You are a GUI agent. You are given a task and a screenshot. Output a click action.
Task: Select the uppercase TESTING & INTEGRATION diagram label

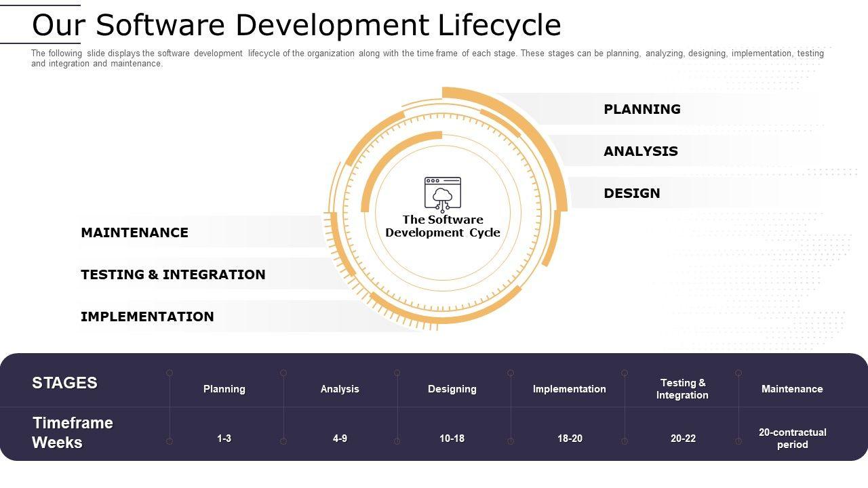[173, 274]
